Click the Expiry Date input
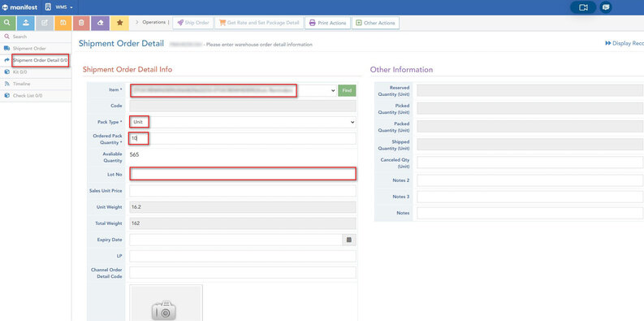This screenshot has width=644, height=321. (236, 240)
